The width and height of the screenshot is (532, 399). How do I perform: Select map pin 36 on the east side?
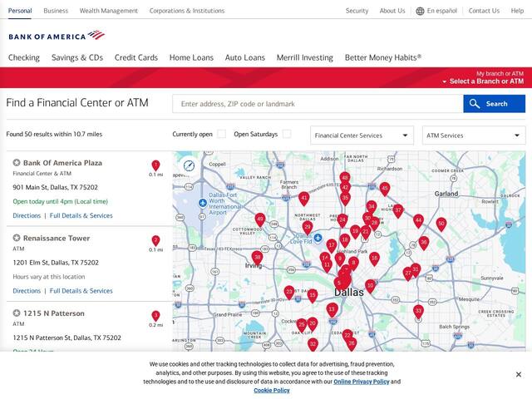(423, 244)
